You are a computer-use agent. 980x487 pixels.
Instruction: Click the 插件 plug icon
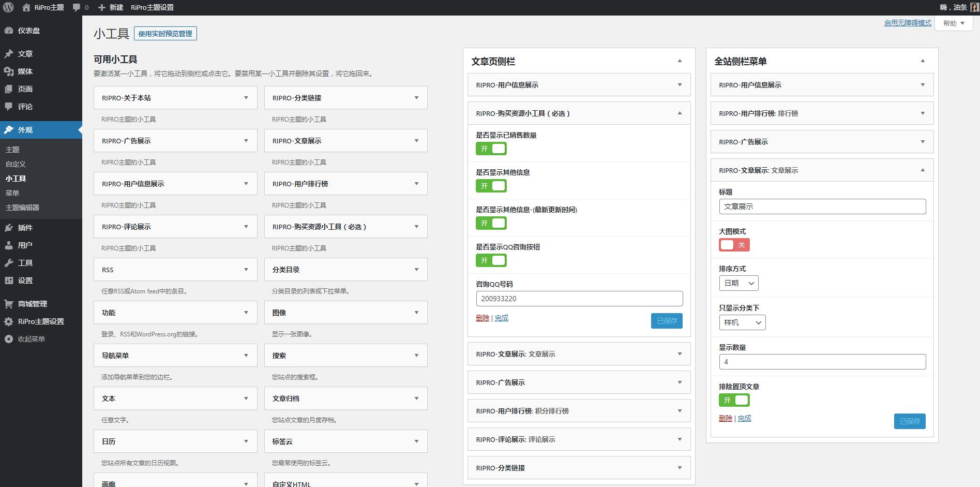point(9,228)
